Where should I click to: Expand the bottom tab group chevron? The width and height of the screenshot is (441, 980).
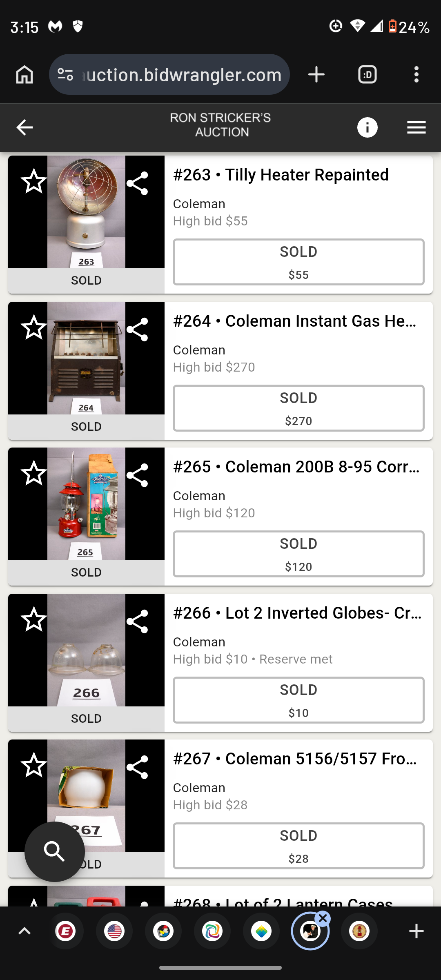[24, 931]
